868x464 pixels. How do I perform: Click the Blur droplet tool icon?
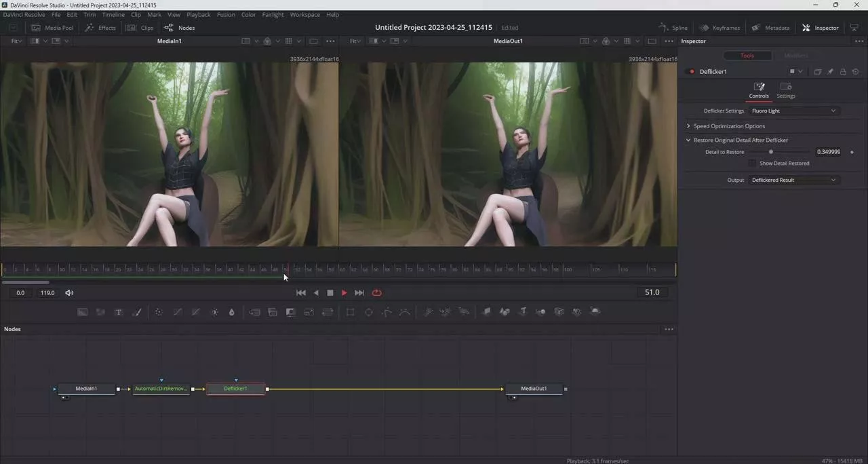point(232,312)
